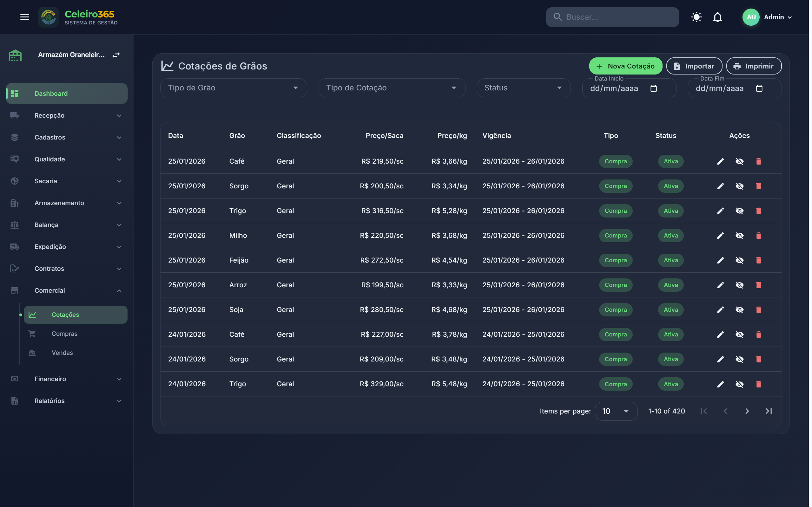Open the notifications bell

717,17
